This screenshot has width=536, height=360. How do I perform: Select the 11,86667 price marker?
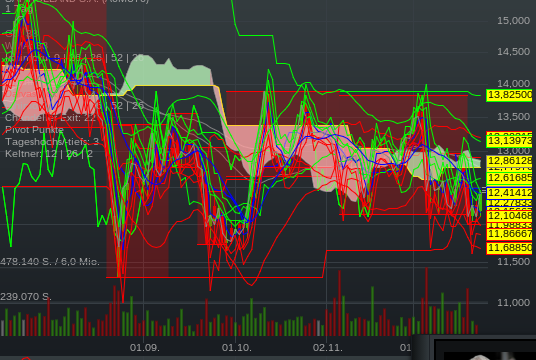(x=509, y=234)
